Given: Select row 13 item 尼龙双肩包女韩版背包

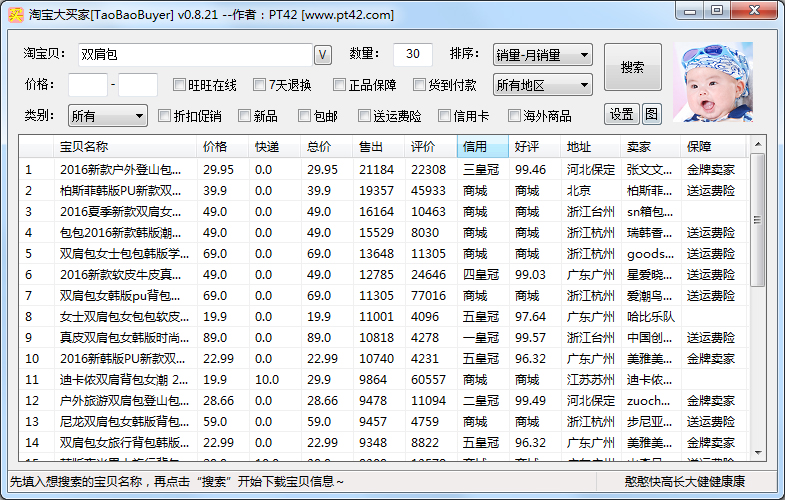Looking at the screenshot, I should (x=384, y=422).
